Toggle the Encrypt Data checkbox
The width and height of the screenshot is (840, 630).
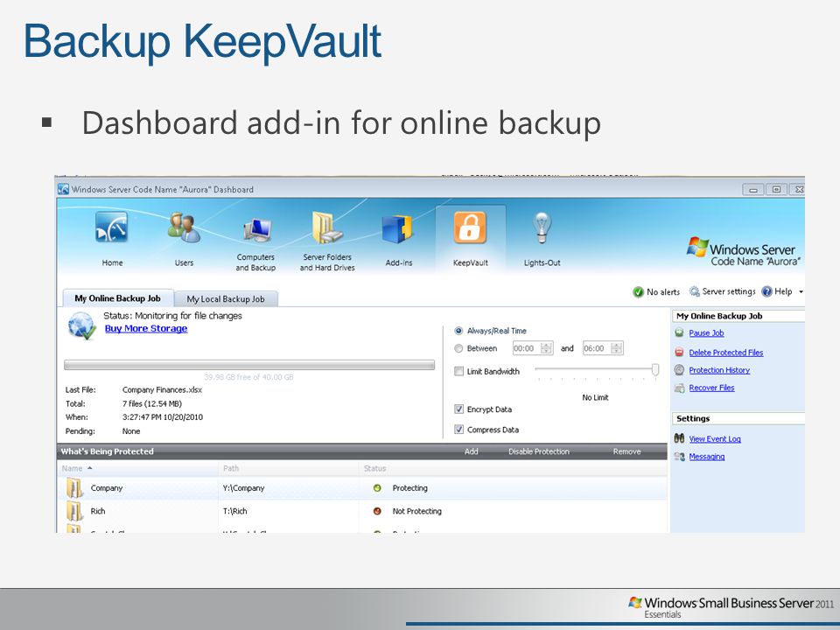(x=458, y=409)
